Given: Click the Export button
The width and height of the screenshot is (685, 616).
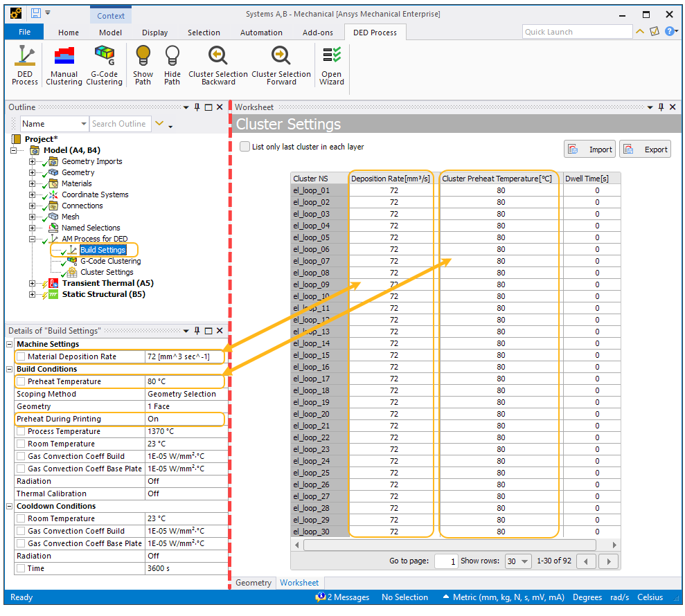Looking at the screenshot, I should coord(646,150).
